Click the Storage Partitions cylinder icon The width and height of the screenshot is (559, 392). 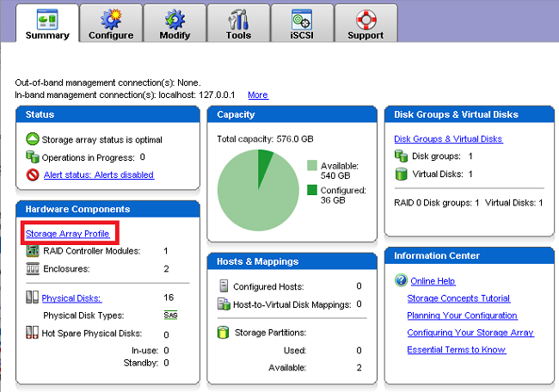[224, 332]
